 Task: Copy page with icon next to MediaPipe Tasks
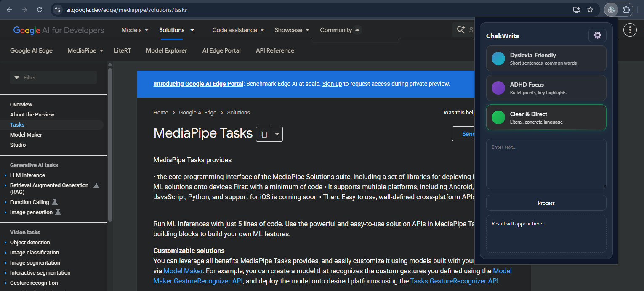tap(264, 134)
